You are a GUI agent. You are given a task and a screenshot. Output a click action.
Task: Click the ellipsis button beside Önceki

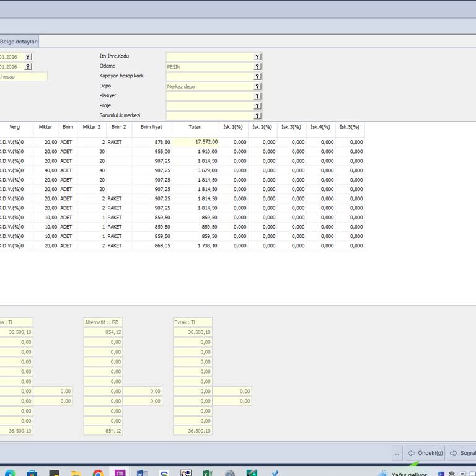click(397, 453)
